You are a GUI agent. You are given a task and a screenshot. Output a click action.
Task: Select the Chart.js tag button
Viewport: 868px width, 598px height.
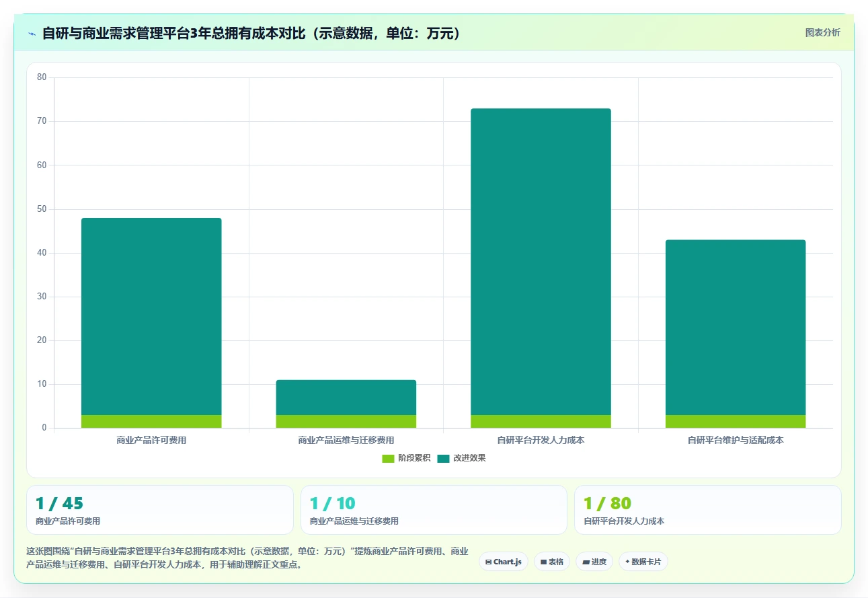(504, 562)
